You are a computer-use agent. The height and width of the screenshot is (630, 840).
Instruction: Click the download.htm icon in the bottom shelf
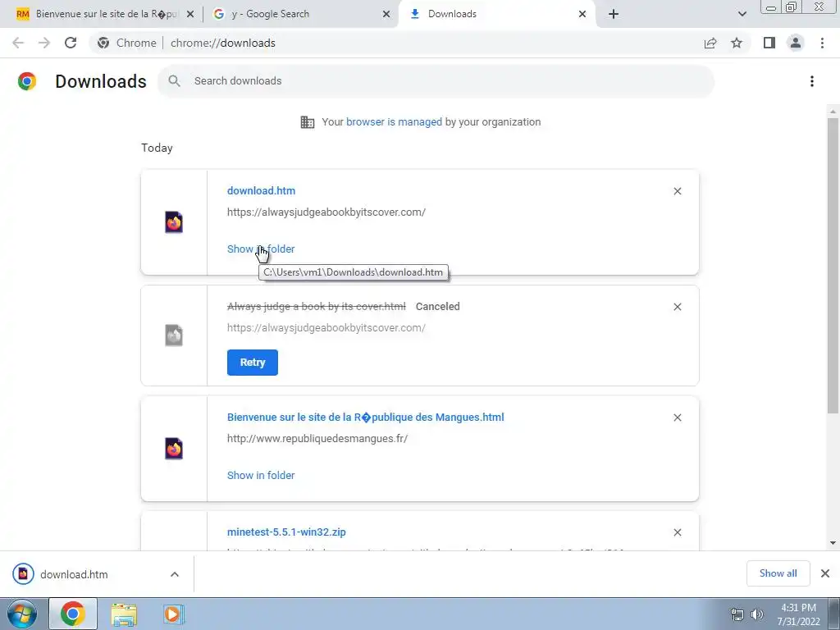[x=23, y=574]
